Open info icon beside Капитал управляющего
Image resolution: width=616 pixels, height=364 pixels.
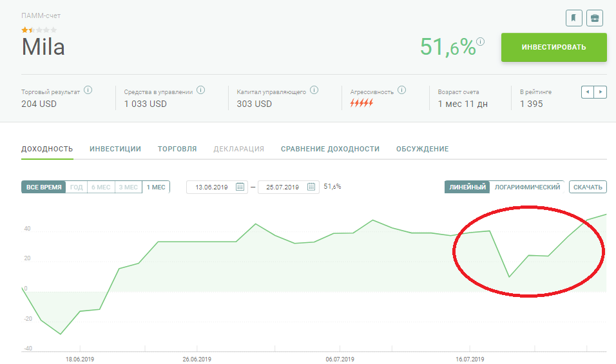pyautogui.click(x=314, y=90)
